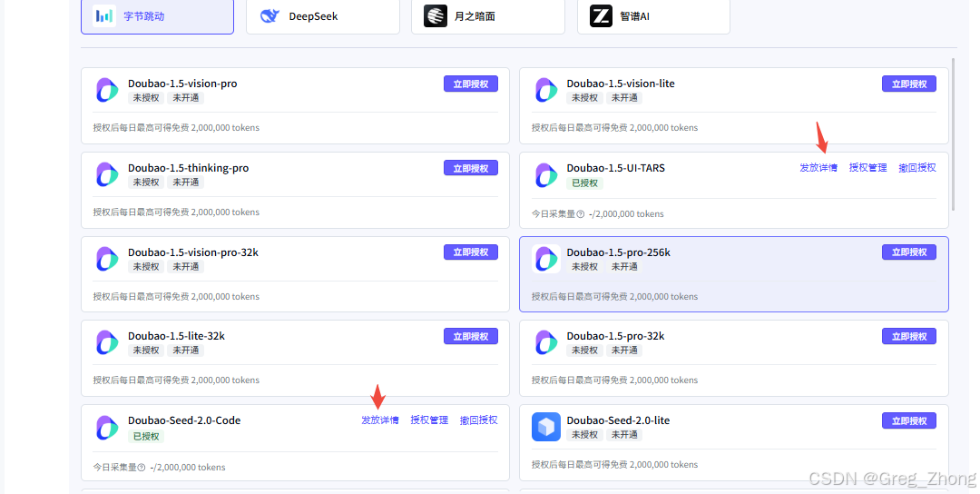Image resolution: width=980 pixels, height=494 pixels.
Task: Open 授权管理 for Doubao-Seed-2.0-Code
Action: click(429, 420)
